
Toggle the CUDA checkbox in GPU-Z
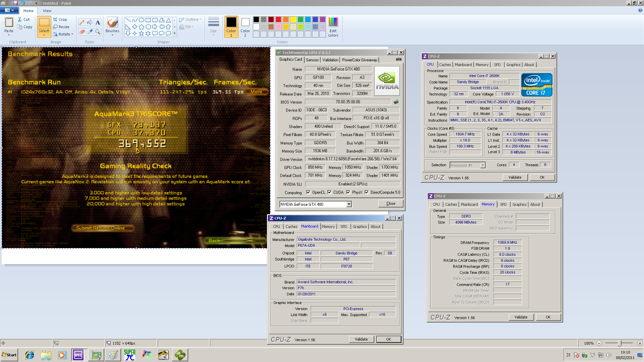pos(329,192)
